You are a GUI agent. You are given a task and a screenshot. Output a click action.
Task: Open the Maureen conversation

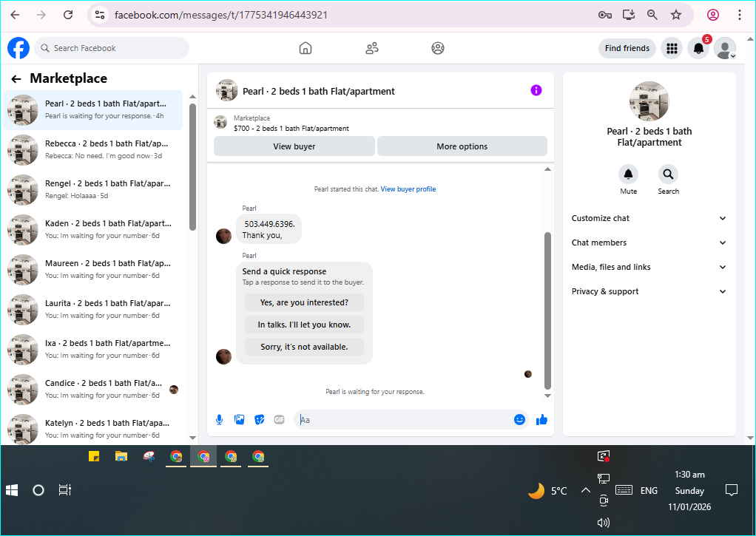pos(93,270)
